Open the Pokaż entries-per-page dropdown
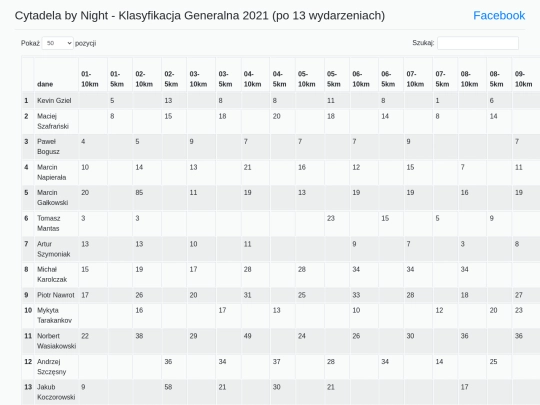This screenshot has height=405, width=540. click(x=58, y=43)
